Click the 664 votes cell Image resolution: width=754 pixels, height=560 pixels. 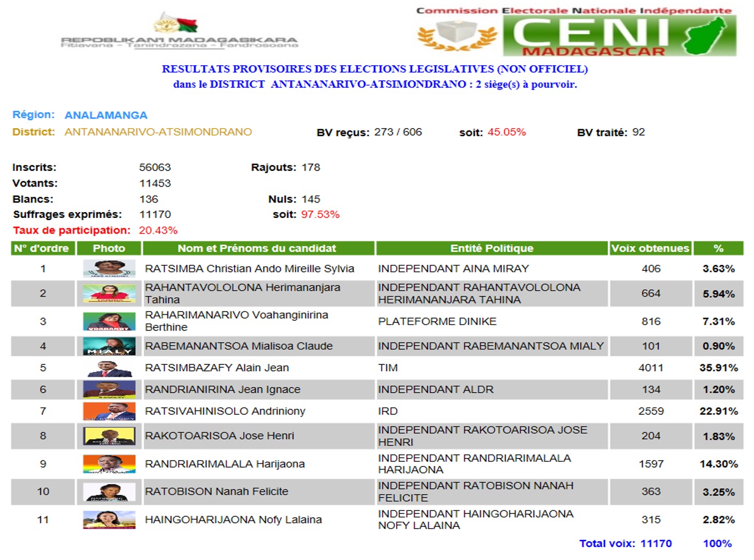tap(651, 293)
